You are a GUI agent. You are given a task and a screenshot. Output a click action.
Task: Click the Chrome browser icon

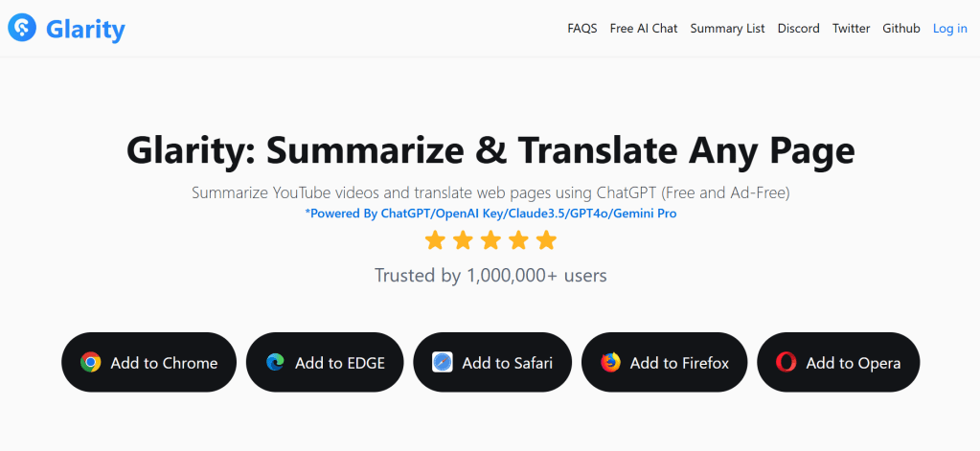tap(91, 363)
